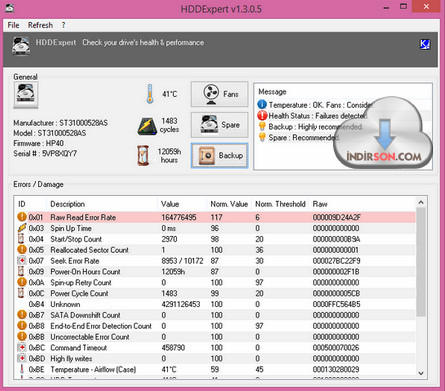Click the Spare button
Image resolution: width=445 pixels, height=391 pixels.
point(220,125)
